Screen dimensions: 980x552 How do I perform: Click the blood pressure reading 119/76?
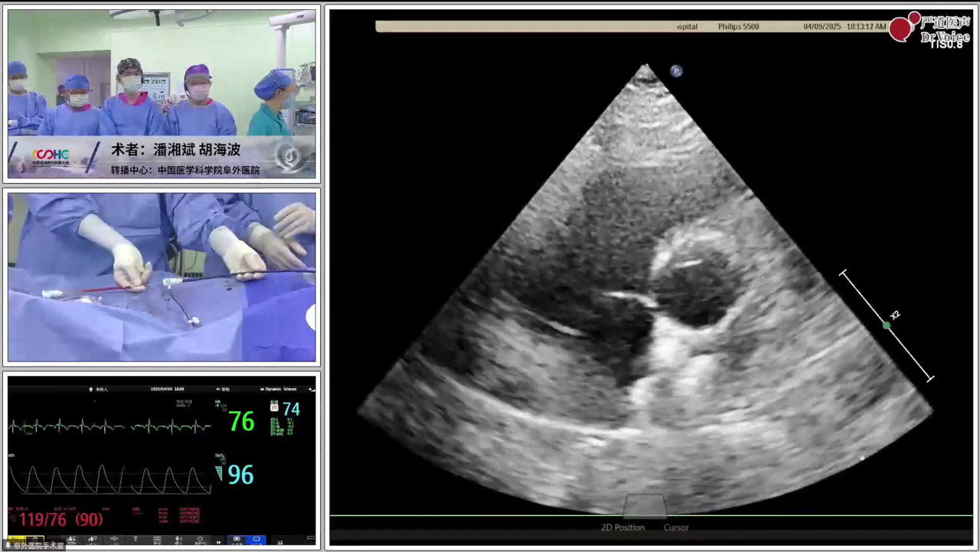click(47, 520)
